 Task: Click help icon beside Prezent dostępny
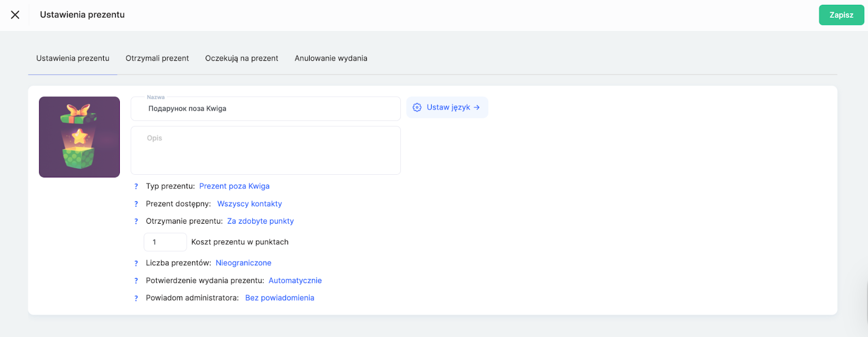[136, 204]
